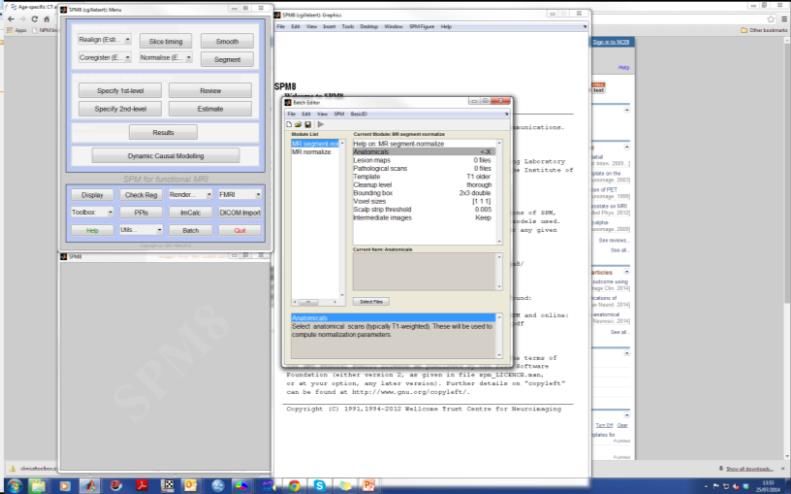Open the File menu in Batch Editor
The width and height of the screenshot is (791, 494).
pos(291,114)
